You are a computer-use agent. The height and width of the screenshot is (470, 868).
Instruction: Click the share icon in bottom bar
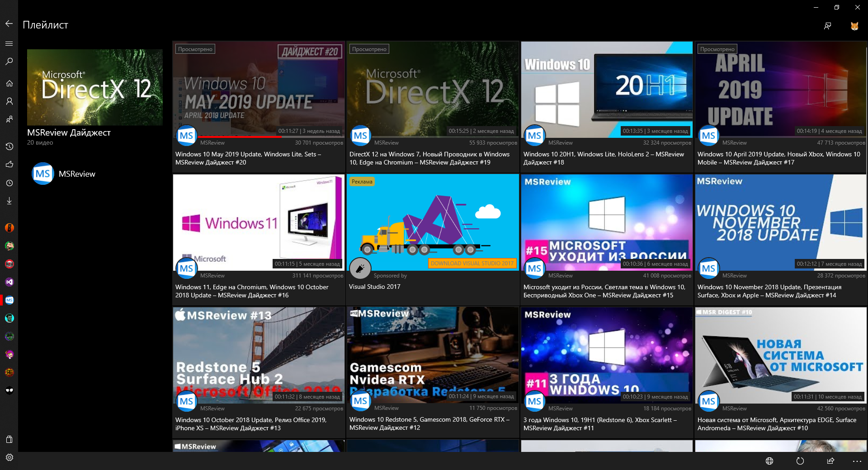830,461
